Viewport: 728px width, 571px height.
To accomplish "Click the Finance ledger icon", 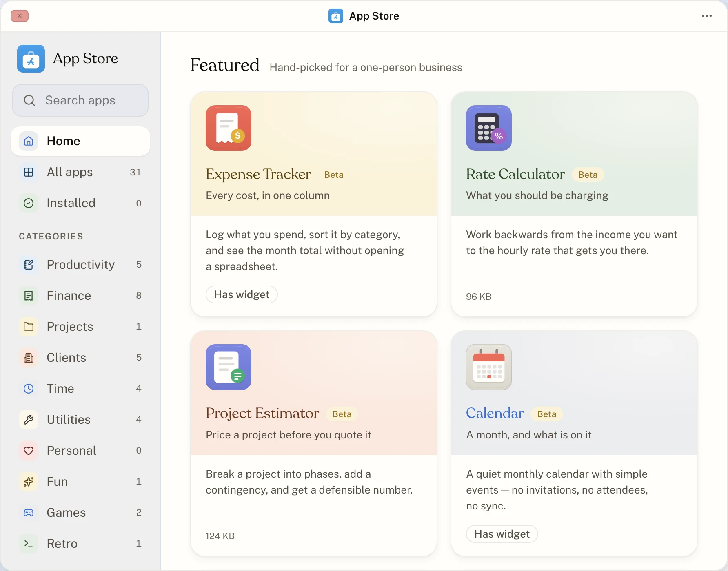I will pyautogui.click(x=29, y=296).
